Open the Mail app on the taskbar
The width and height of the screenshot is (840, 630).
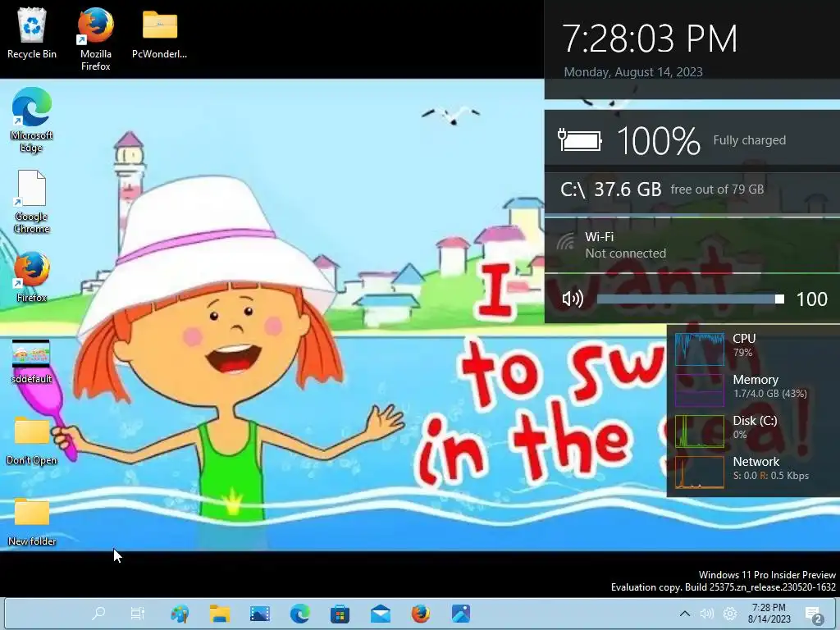click(381, 614)
